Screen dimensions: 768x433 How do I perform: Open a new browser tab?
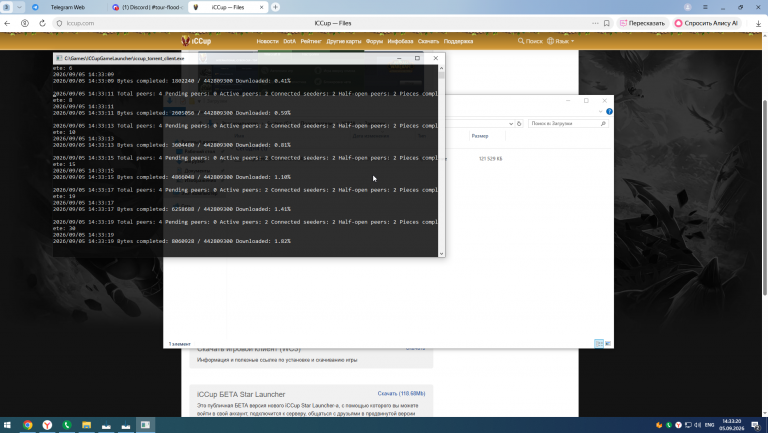point(275,7)
